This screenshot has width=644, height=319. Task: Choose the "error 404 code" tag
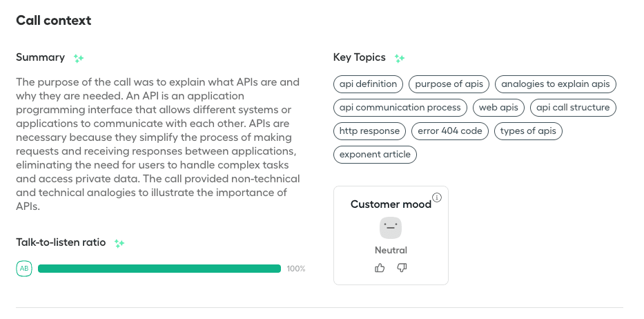pos(450,130)
